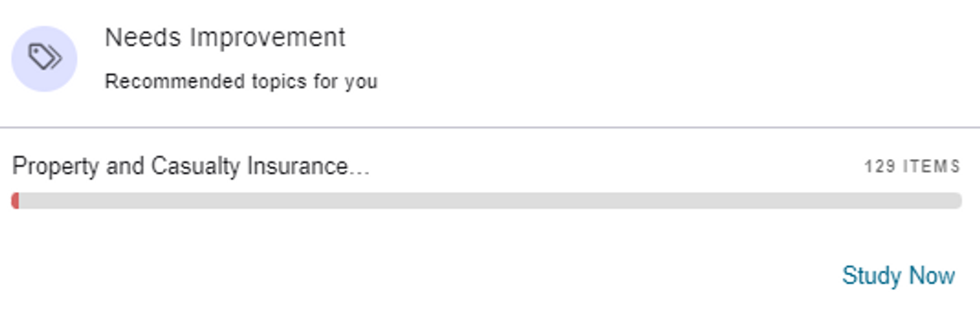Click the number 129 in the items count
Image resolution: width=980 pixels, height=315 pixels.
click(x=881, y=166)
